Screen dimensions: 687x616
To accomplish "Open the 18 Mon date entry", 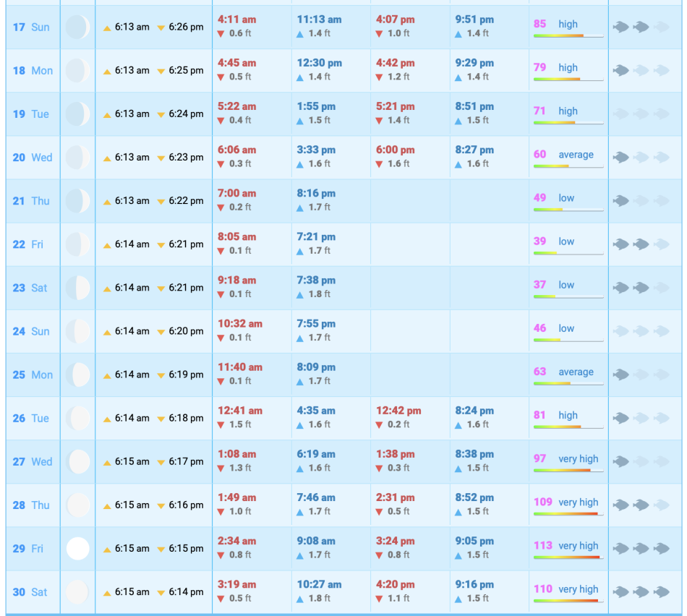I will [33, 71].
